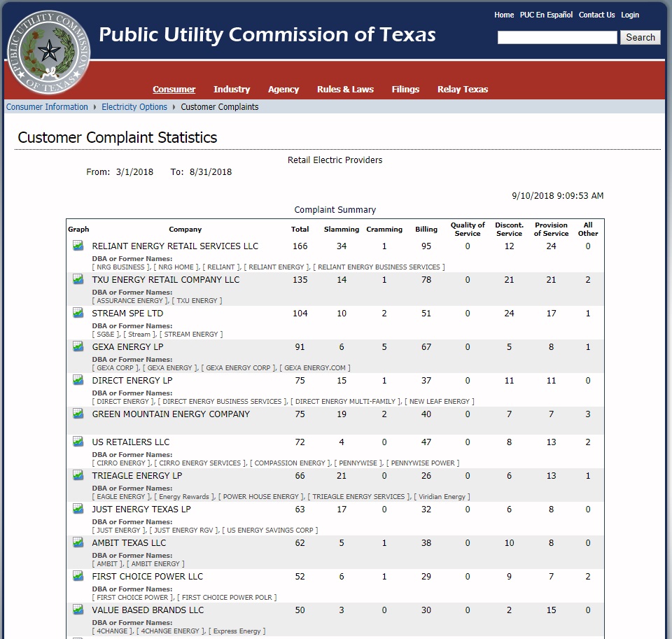Click graph icon for GEXA ENERGY LP

[x=78, y=346]
